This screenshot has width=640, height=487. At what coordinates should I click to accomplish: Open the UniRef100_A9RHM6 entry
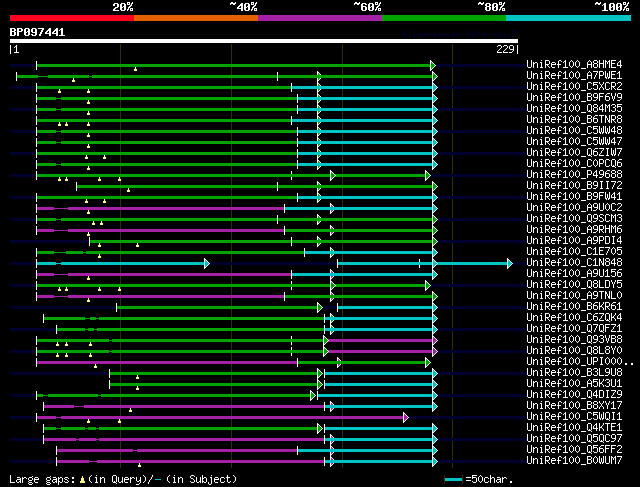click(574, 230)
